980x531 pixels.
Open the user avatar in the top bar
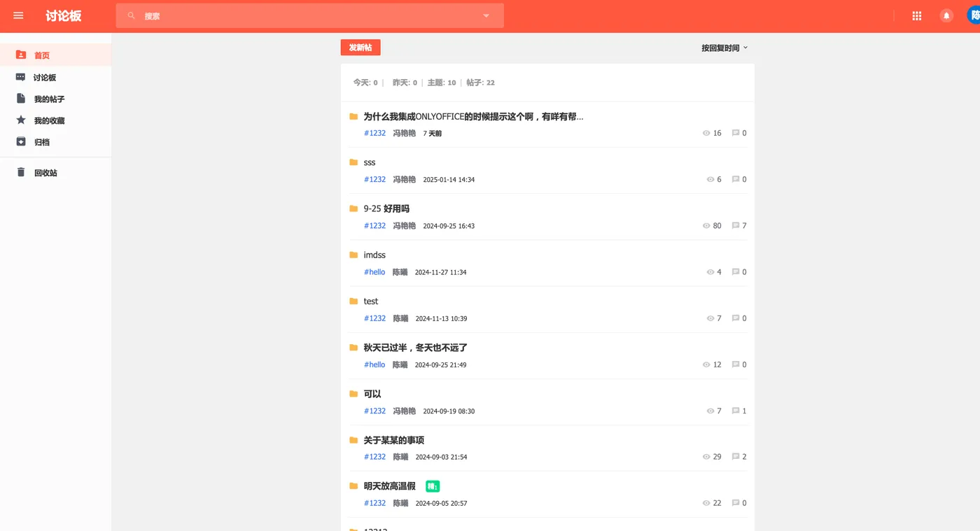973,15
